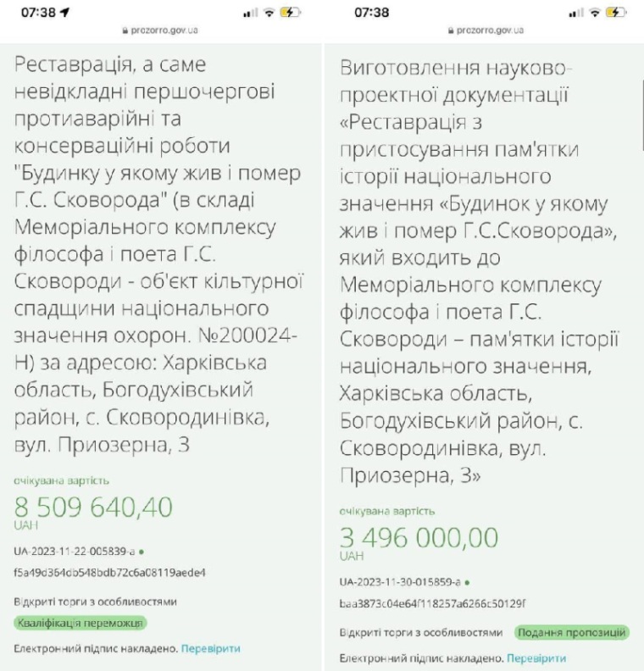Tap the cellular signal icon in the left phone's status bar
This screenshot has width=644, height=671.
click(x=249, y=14)
